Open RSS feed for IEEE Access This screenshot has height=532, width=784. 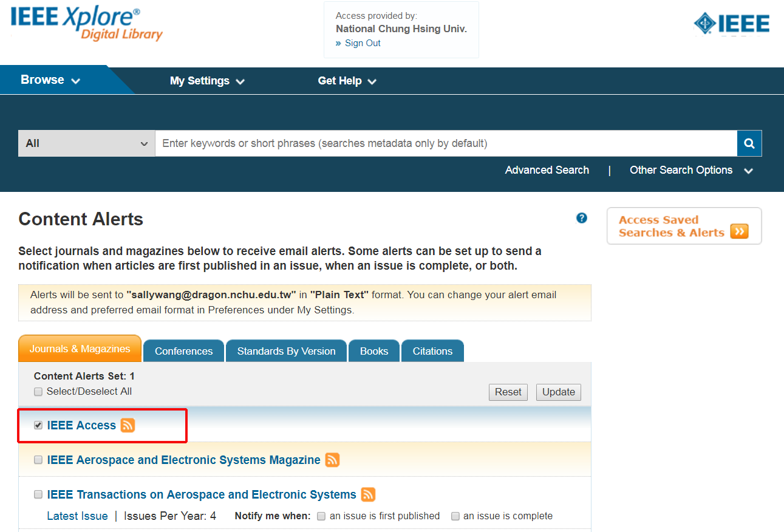(128, 425)
